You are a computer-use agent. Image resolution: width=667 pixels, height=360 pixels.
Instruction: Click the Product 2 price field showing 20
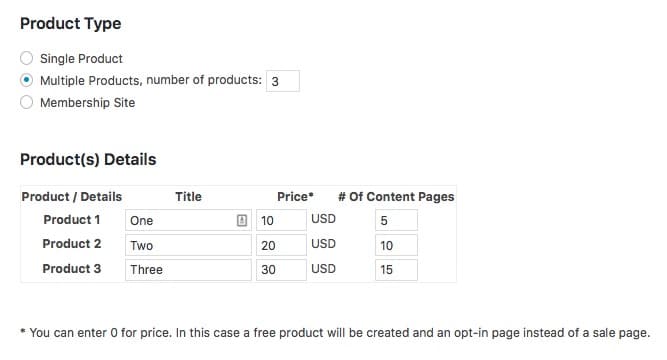(x=281, y=245)
